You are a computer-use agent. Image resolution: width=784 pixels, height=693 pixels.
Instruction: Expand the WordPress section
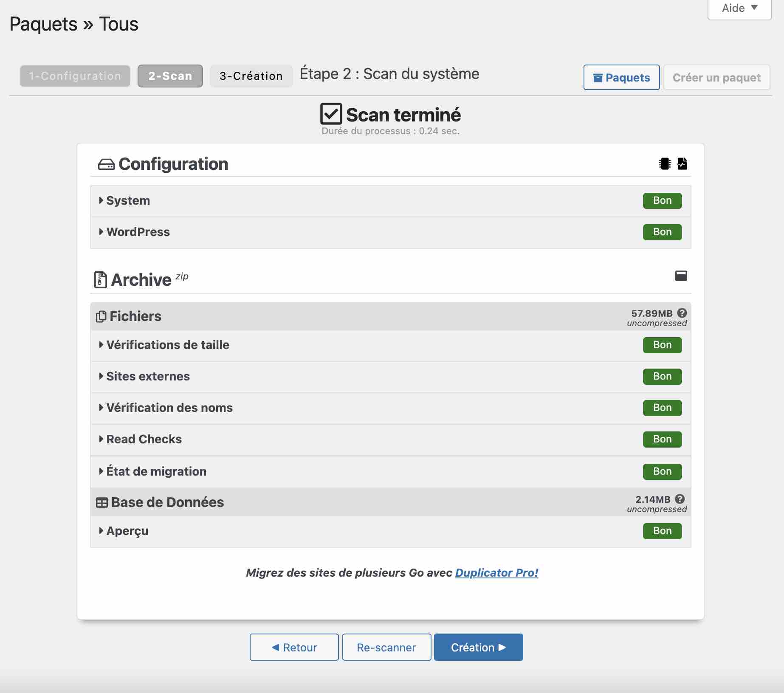[x=138, y=232]
